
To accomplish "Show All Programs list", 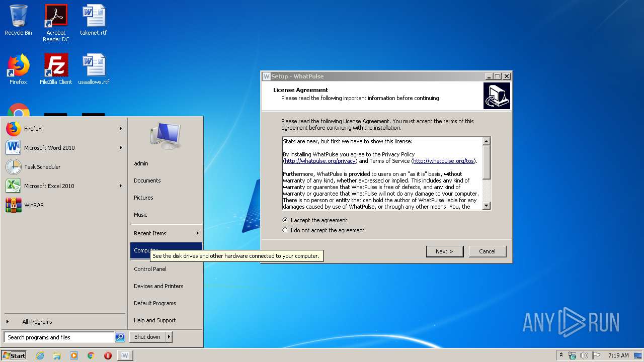I will tap(37, 322).
